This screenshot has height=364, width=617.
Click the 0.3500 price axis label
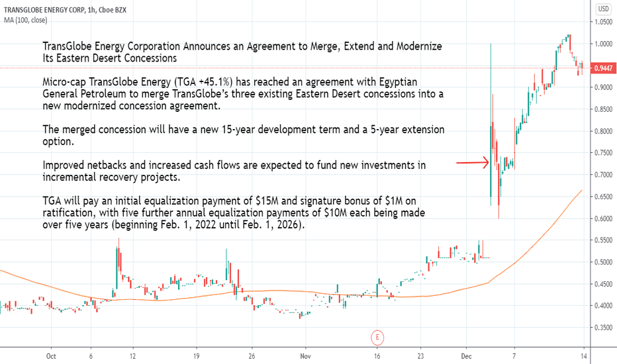(603, 328)
